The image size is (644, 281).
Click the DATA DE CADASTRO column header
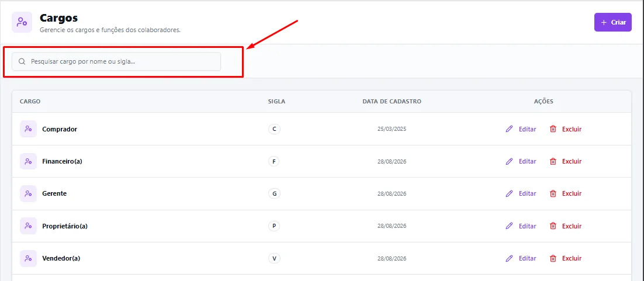point(392,102)
